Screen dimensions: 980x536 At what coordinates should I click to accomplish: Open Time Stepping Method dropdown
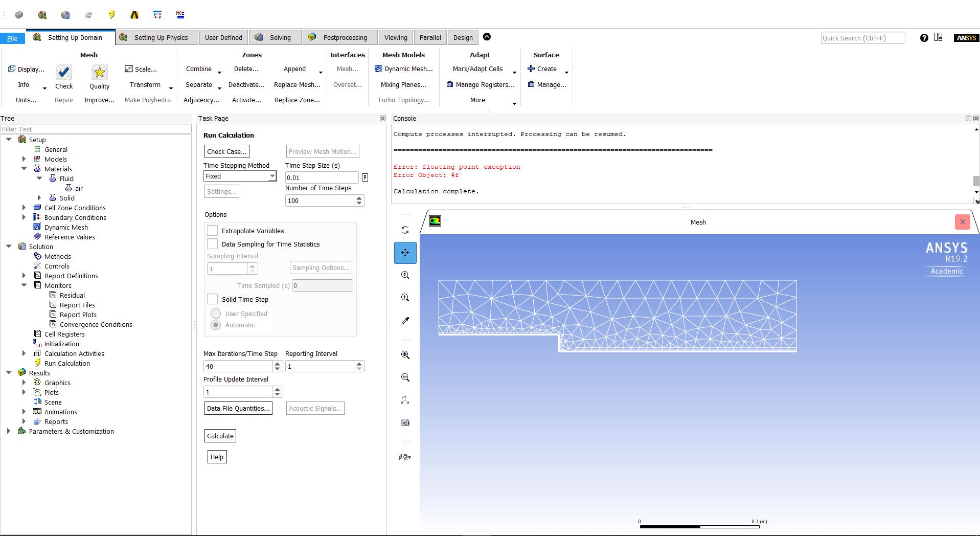[x=240, y=176]
